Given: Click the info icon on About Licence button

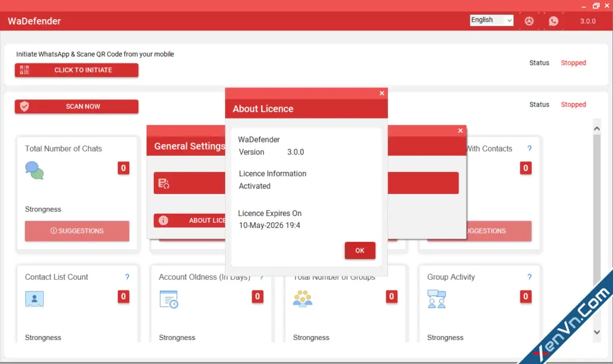Looking at the screenshot, I should point(163,220).
